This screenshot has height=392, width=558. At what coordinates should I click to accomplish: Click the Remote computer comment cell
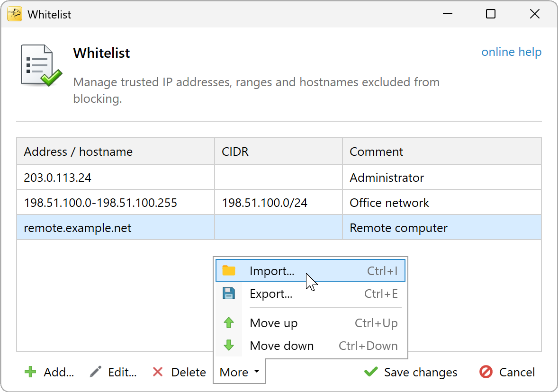[441, 228]
